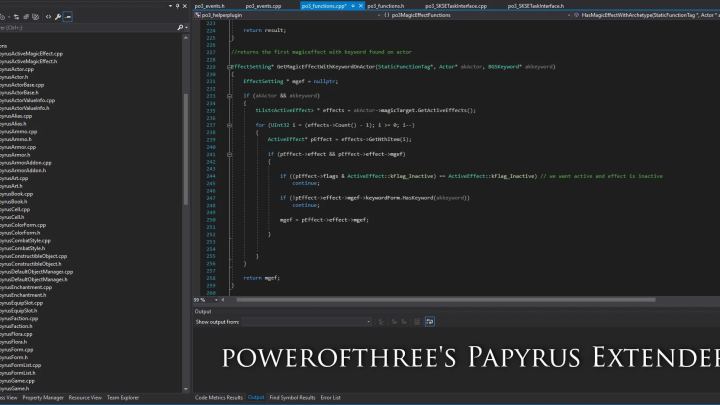Open Solution Explorer window options dropdown
Viewport: 720px width, 405px height.
pyautogui.click(x=170, y=6)
